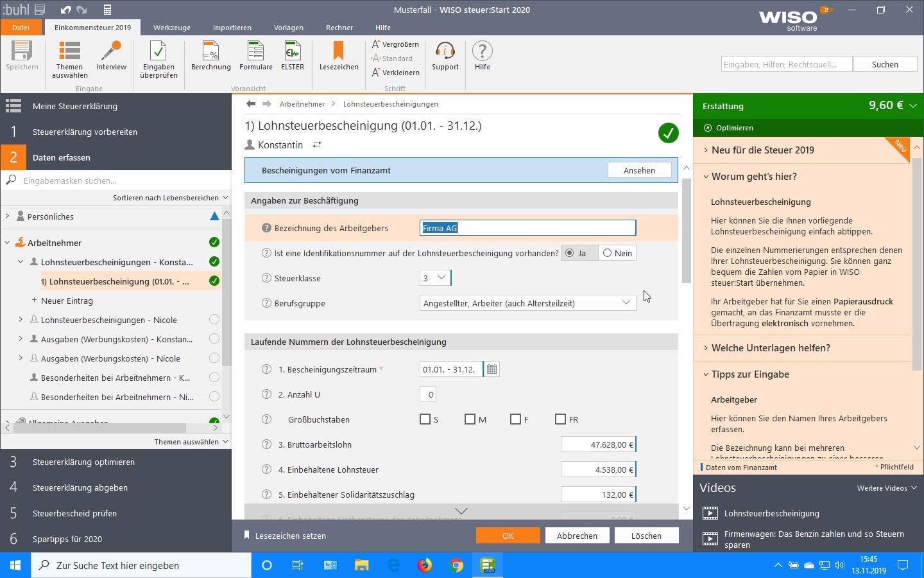This screenshot has height=578, width=924.
Task: Click Vergrößern to enlarge font
Action: click(x=395, y=44)
